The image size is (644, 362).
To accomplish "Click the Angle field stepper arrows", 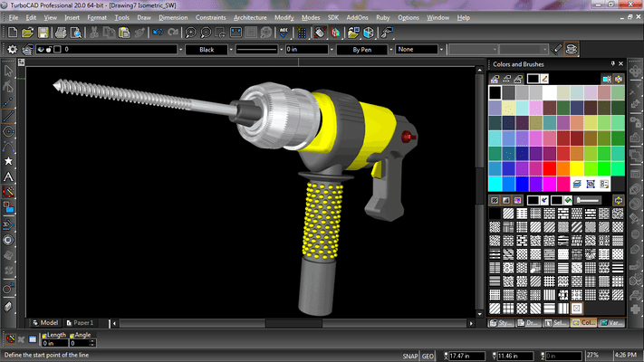I will [92, 343].
